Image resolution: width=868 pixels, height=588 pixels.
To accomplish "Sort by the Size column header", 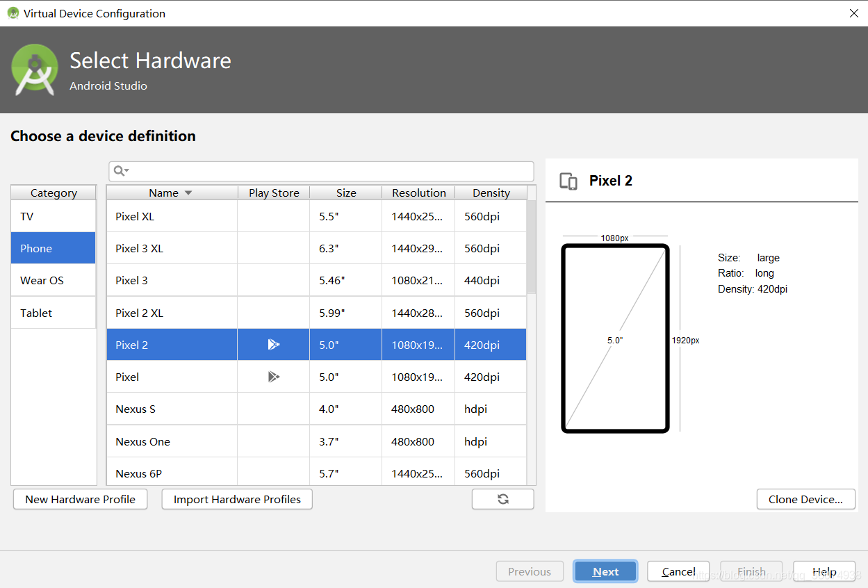I will point(346,193).
